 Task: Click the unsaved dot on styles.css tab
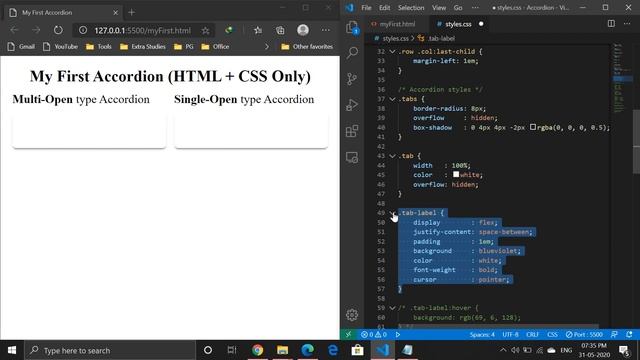tap(481, 24)
